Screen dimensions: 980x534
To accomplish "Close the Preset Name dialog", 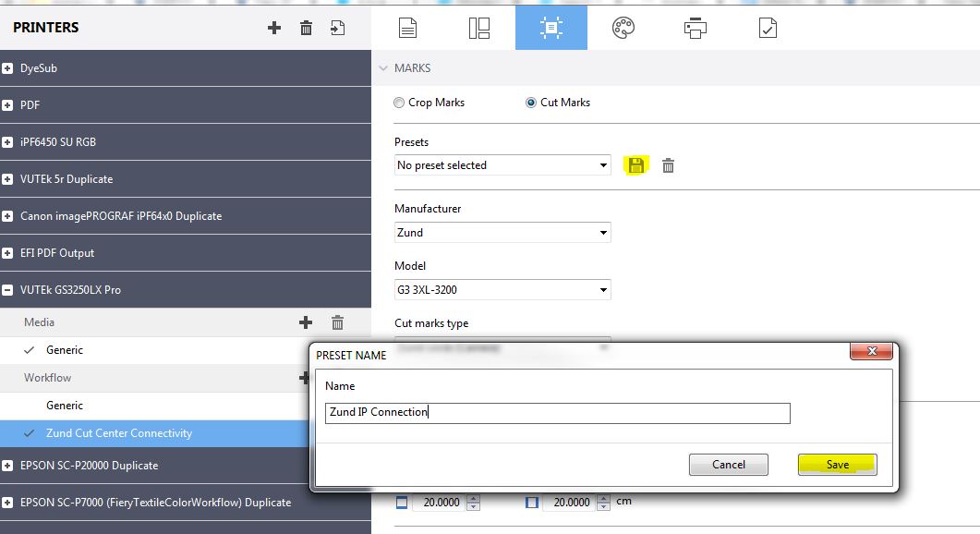I will pyautogui.click(x=871, y=351).
